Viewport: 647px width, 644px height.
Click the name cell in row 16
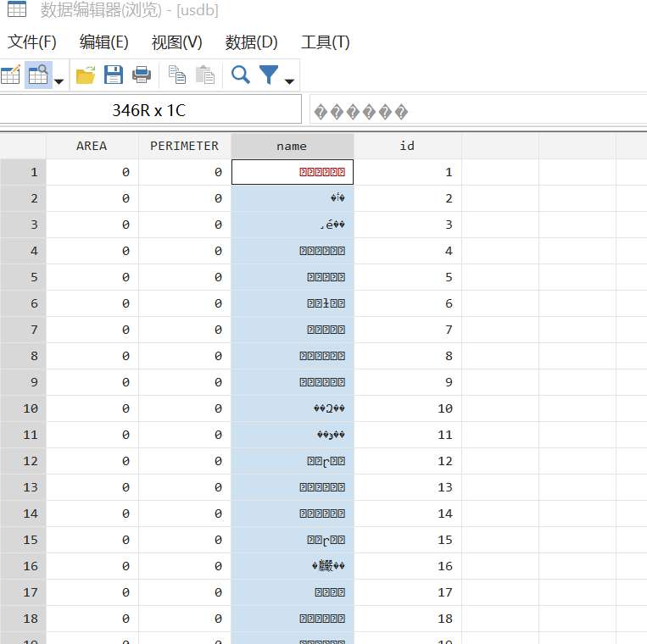(293, 566)
